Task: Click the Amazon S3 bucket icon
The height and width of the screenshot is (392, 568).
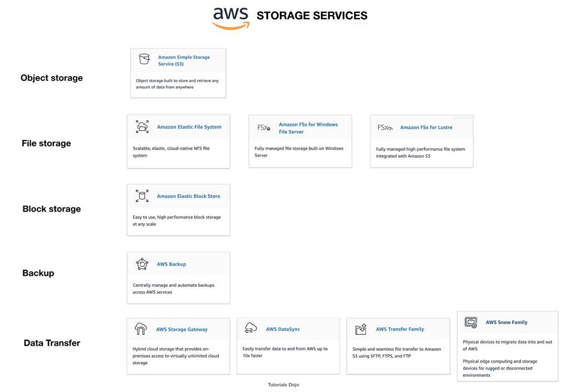Action: pos(144,59)
